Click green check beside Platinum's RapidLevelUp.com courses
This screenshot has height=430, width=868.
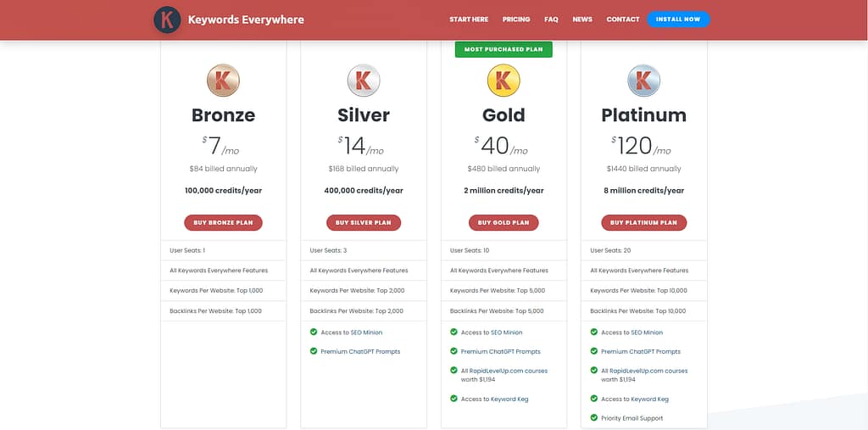(x=594, y=370)
